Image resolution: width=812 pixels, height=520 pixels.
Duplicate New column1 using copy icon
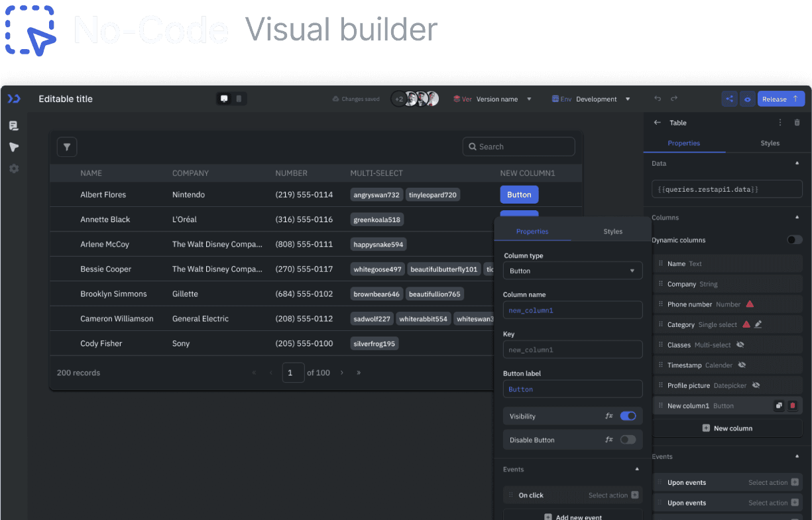coord(779,406)
